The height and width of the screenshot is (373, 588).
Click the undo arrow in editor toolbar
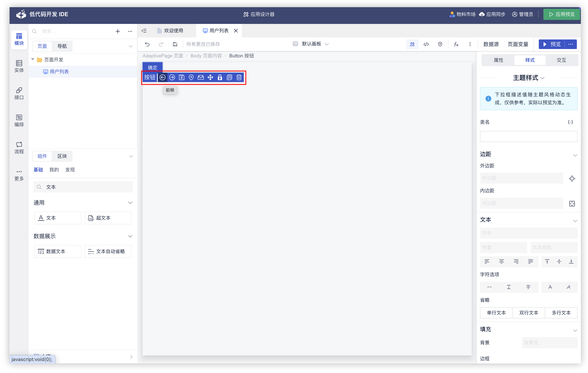point(147,44)
